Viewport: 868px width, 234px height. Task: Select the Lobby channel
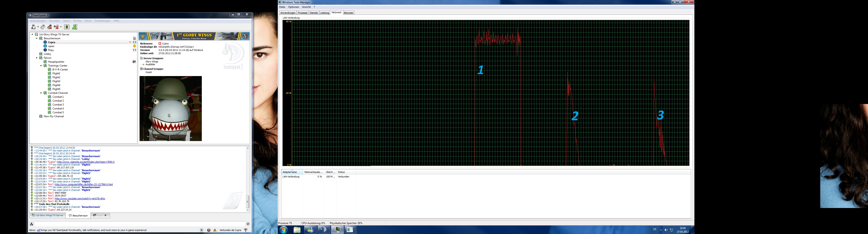click(48, 54)
